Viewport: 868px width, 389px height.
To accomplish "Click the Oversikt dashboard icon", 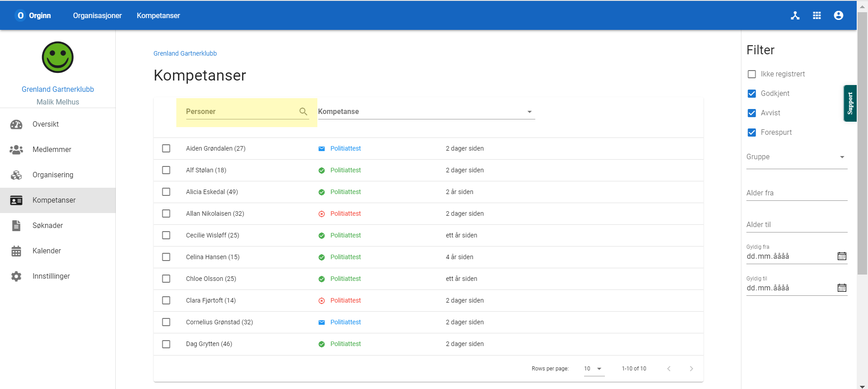I will [16, 124].
